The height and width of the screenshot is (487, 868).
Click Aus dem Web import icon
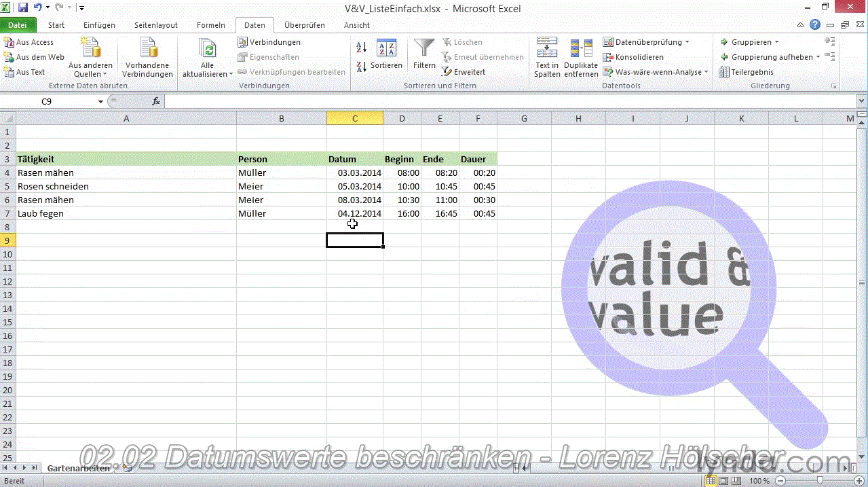click(9, 57)
